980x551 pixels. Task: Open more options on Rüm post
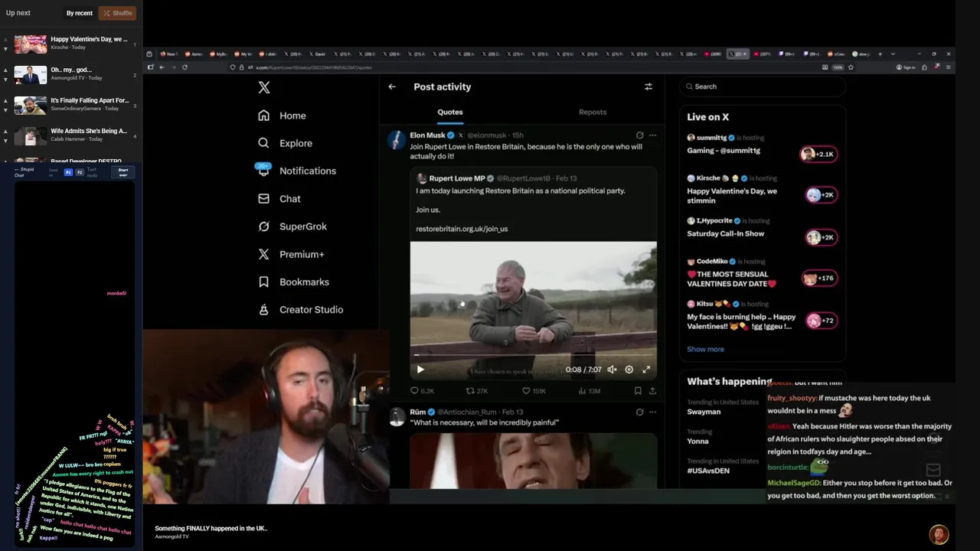coord(652,412)
